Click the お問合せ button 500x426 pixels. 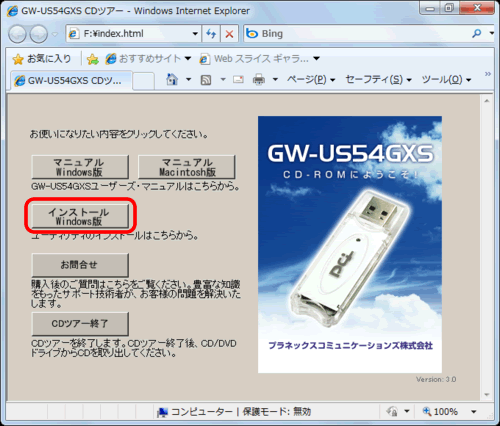80,265
